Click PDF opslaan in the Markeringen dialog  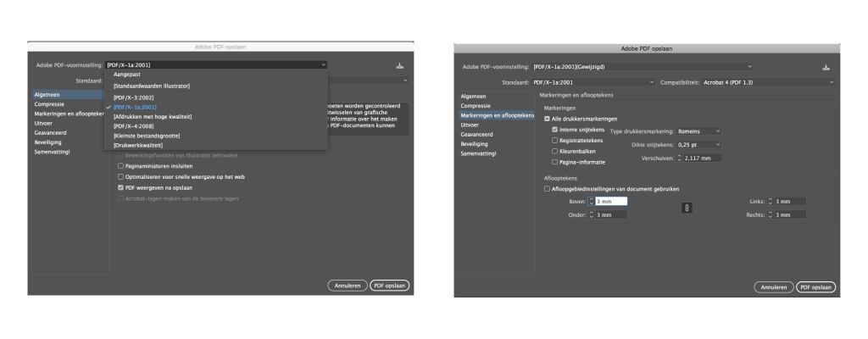[816, 287]
